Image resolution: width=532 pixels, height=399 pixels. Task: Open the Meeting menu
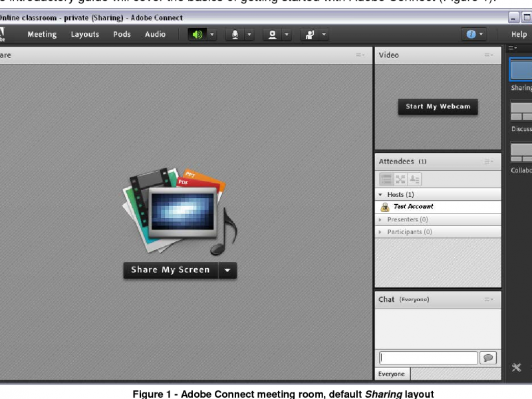(x=42, y=35)
